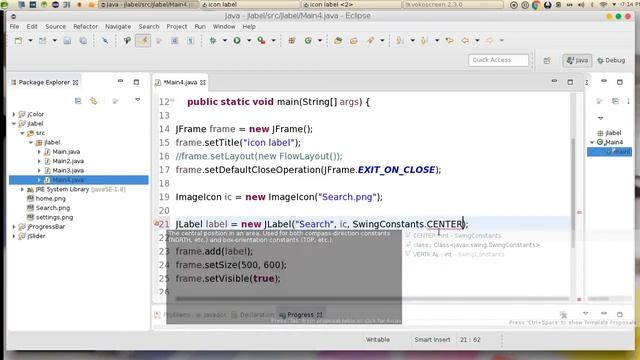Click Collapse All in Package Explorer
The height and width of the screenshot is (360, 640).
78,101
